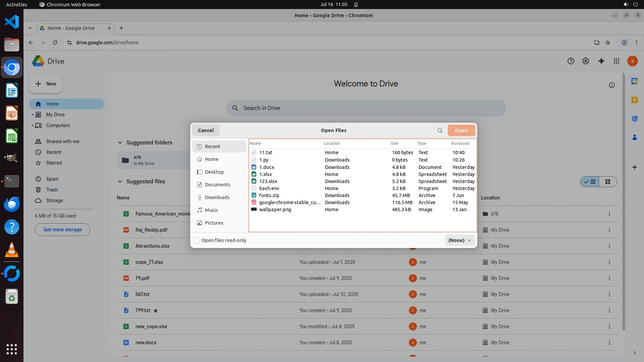Switch to list layout view toggle
The height and width of the screenshot is (362, 644).
pyautogui.click(x=590, y=182)
